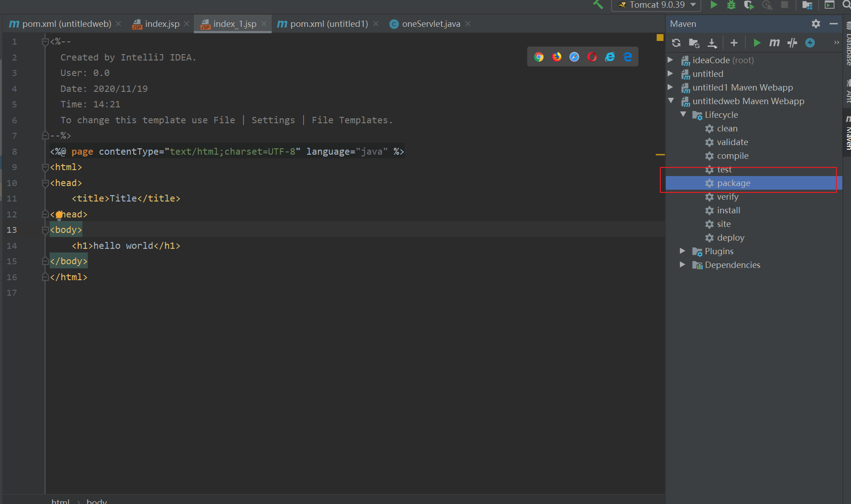Select the test lifecycle goal
Screen dimensions: 851x504
coord(724,169)
